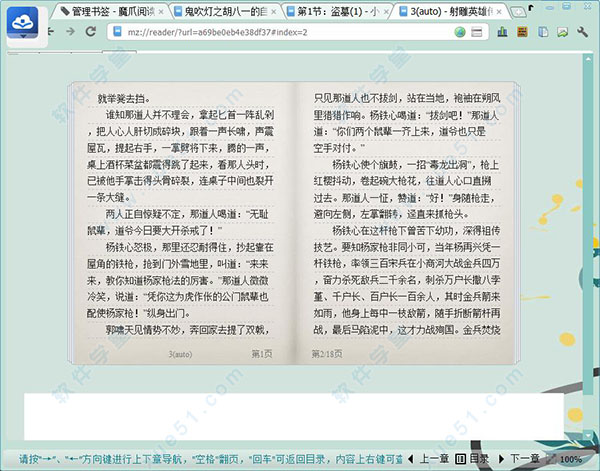This screenshot has width=600, height=471.
Task: Click the card icon at the address bar end
Action: point(476,32)
